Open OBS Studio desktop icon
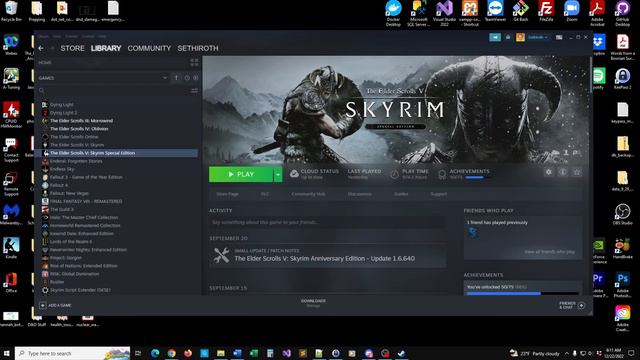 pyautogui.click(x=622, y=214)
